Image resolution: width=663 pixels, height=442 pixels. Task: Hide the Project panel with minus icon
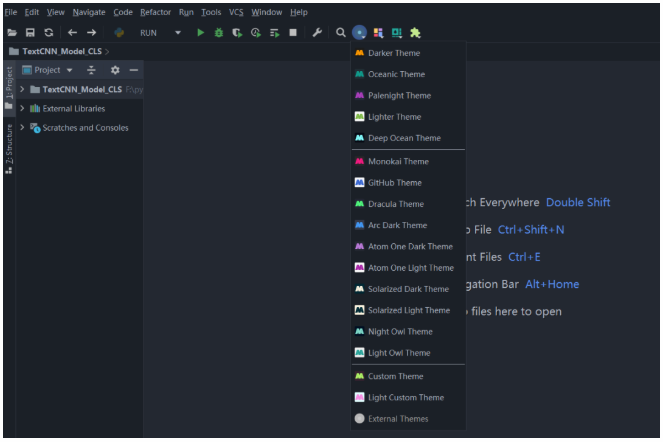(x=134, y=70)
